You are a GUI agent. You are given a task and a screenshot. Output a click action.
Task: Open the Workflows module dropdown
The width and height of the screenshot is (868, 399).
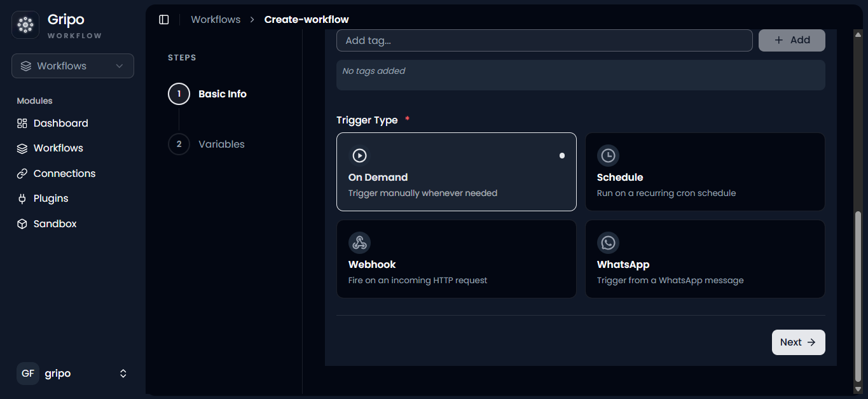point(72,66)
